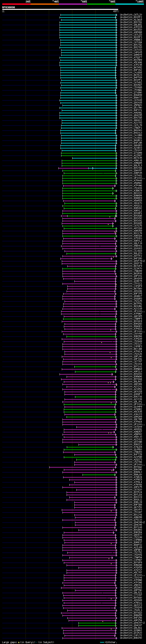146x644 pixels.
Task: Click the red ~20% identity legend segment
Action: click(x=16, y=4)
